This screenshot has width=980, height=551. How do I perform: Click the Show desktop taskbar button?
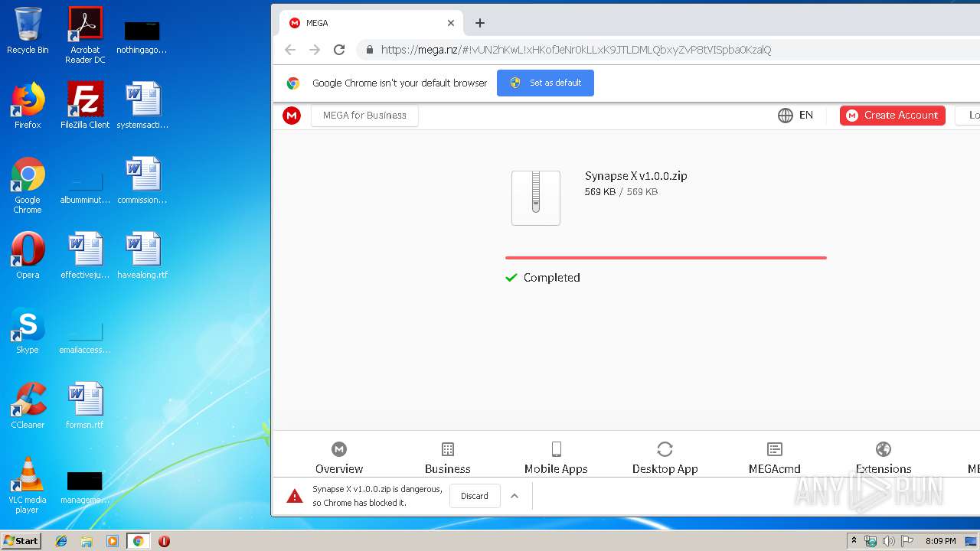click(972, 541)
